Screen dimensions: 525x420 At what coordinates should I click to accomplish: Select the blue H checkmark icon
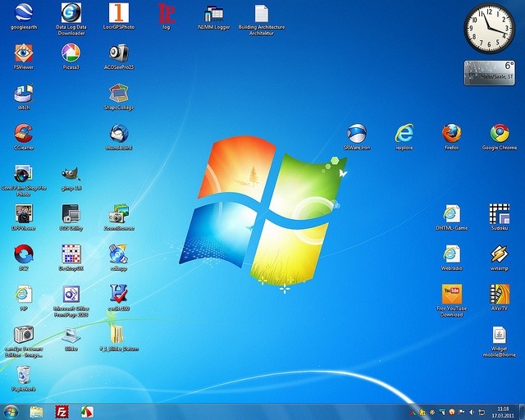[x=118, y=298]
